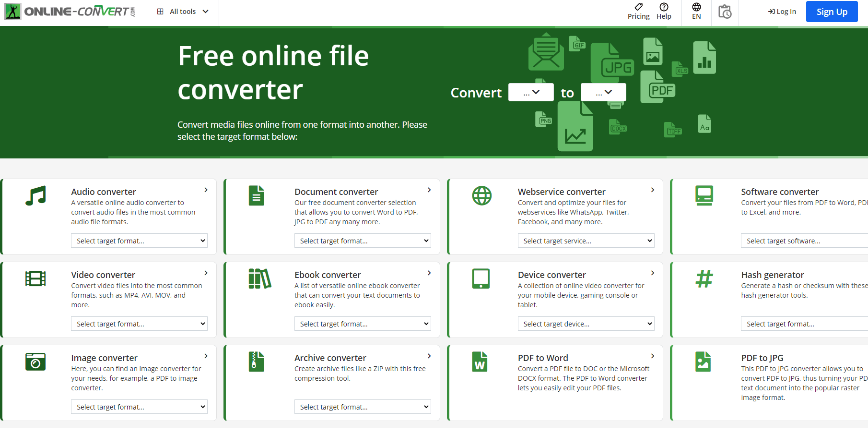
Task: Open the Webservice target service dropdown
Action: pos(586,241)
